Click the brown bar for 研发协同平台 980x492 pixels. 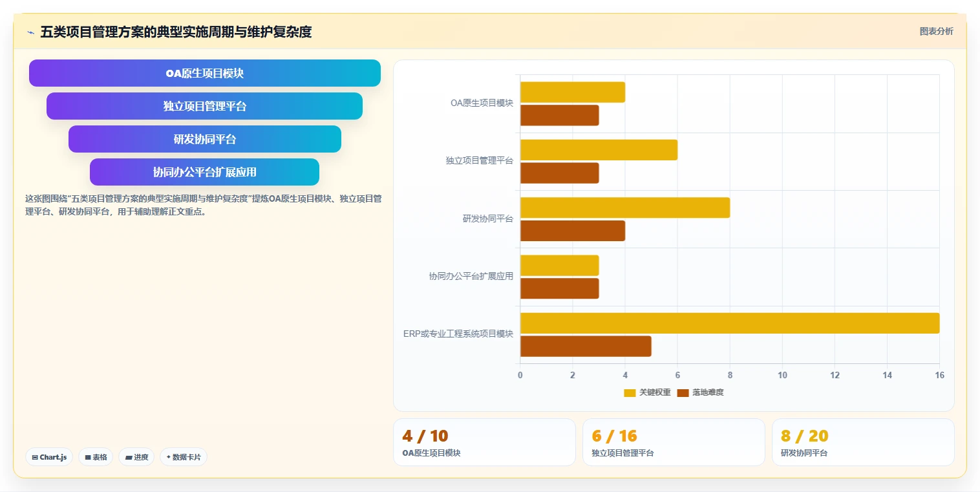tap(572, 231)
